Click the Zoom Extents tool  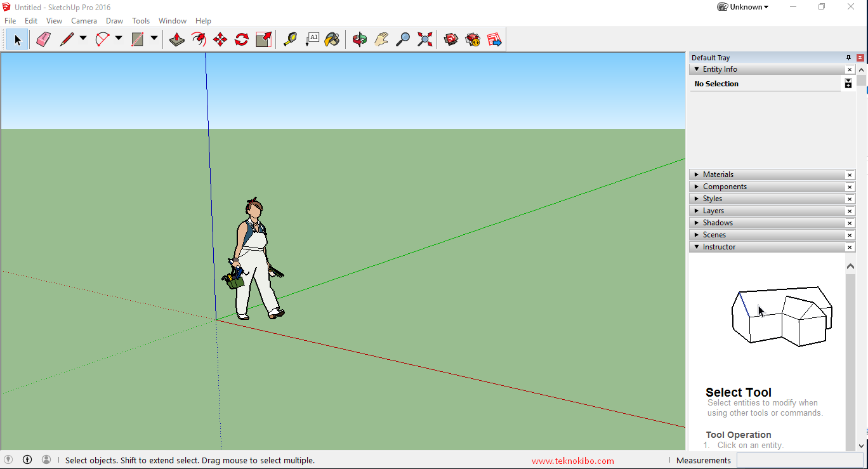pos(424,39)
